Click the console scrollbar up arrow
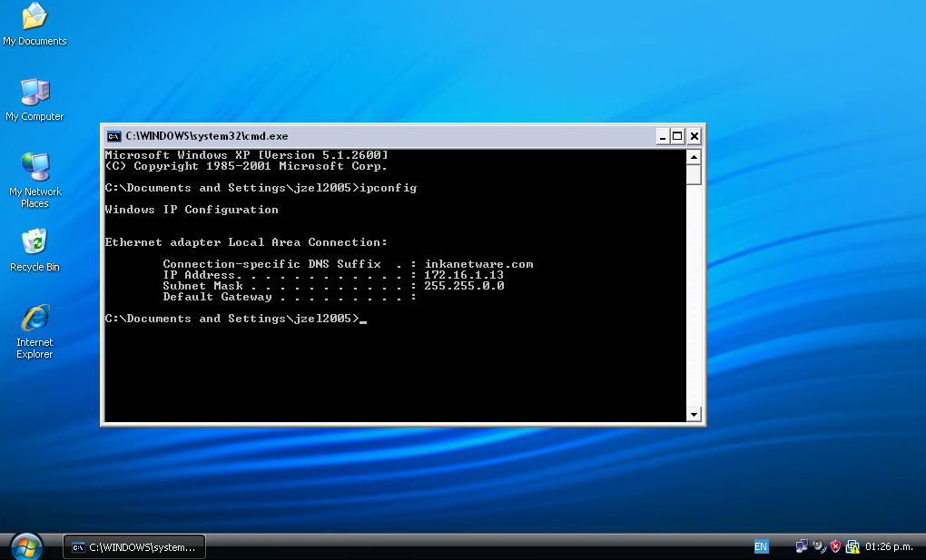The height and width of the screenshot is (560, 926). (694, 157)
